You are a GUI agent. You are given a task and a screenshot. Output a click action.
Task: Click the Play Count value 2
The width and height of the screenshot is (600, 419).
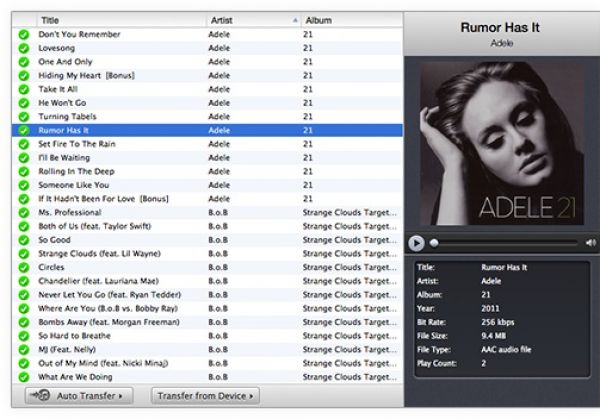(484, 364)
